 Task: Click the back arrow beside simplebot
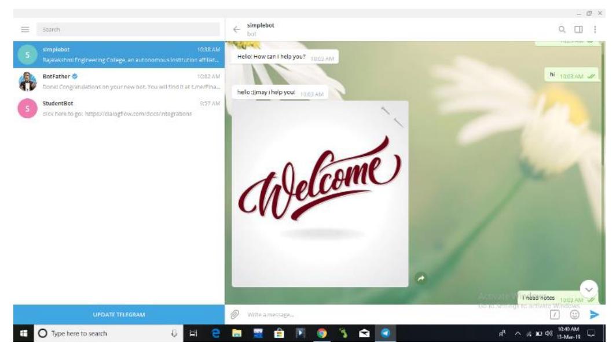tap(236, 29)
